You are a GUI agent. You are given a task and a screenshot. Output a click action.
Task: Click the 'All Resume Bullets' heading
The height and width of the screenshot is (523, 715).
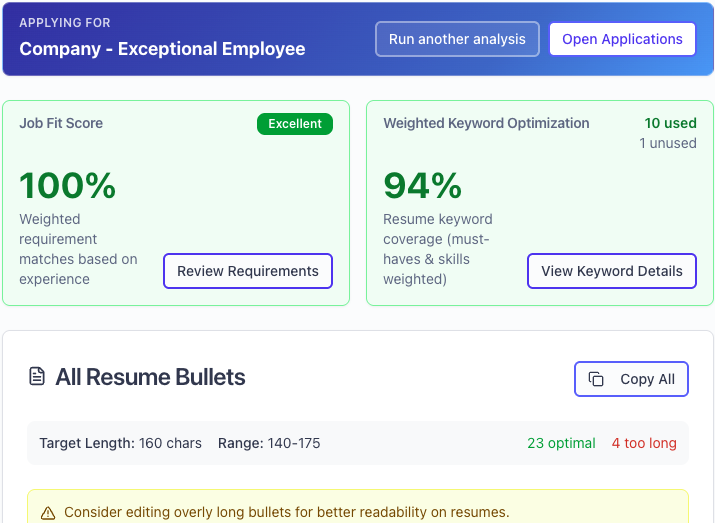[150, 377]
